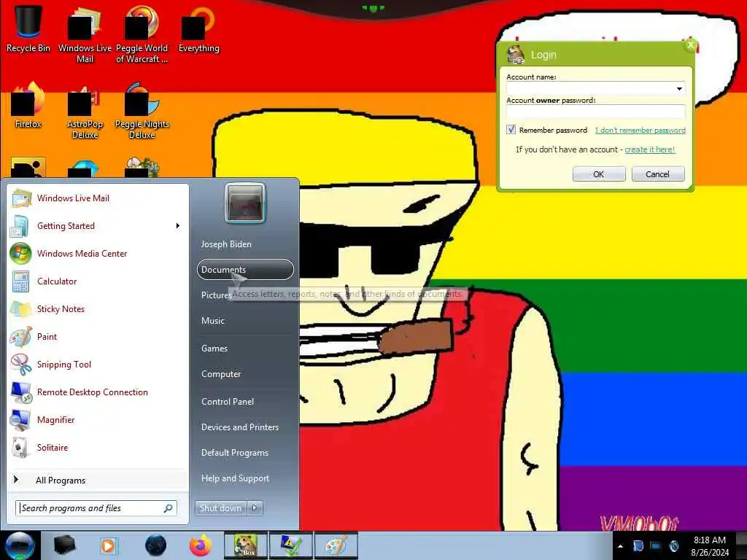The image size is (747, 560).
Task: Open Default Programs
Action: point(245,453)
